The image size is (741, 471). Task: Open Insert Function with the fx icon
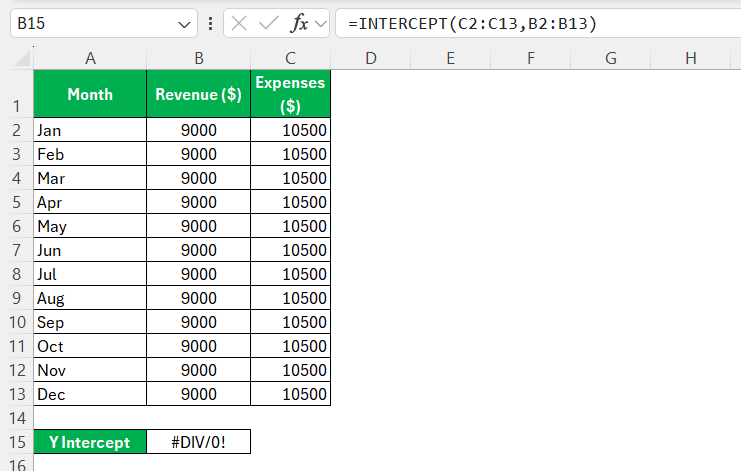pyautogui.click(x=299, y=23)
